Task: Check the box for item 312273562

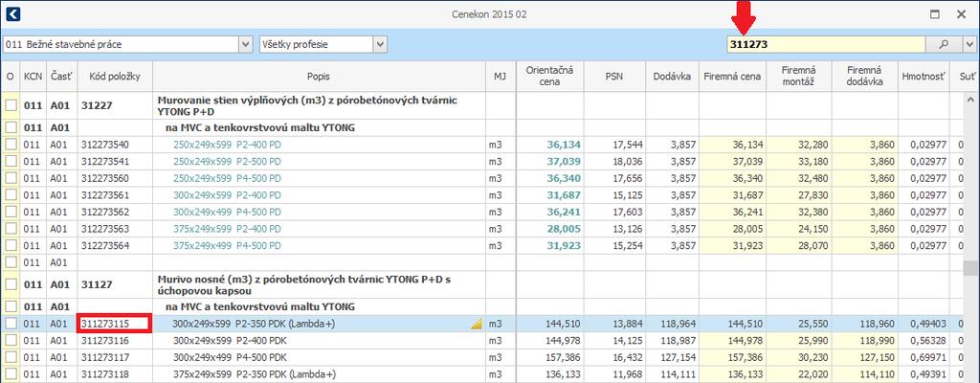Action: pos(11,212)
